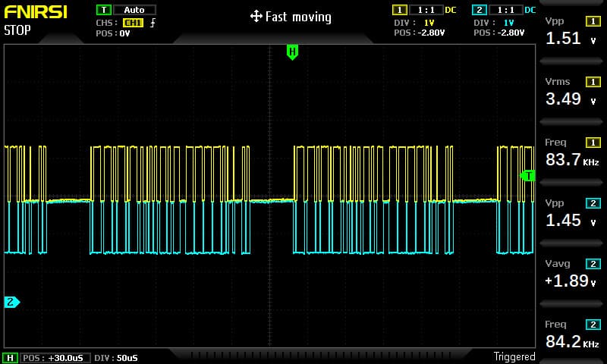607x364 pixels.
Task: Click trigger POS value 0V
Action: tap(124, 33)
